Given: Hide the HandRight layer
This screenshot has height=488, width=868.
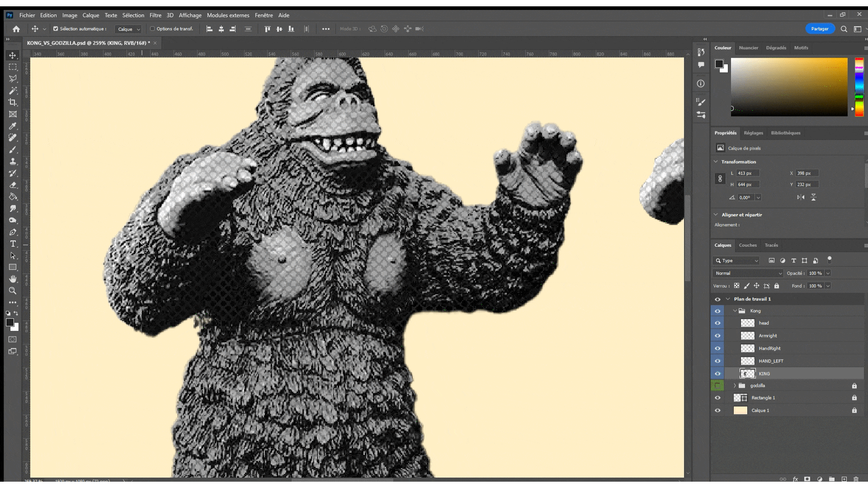Looking at the screenshot, I should 717,348.
